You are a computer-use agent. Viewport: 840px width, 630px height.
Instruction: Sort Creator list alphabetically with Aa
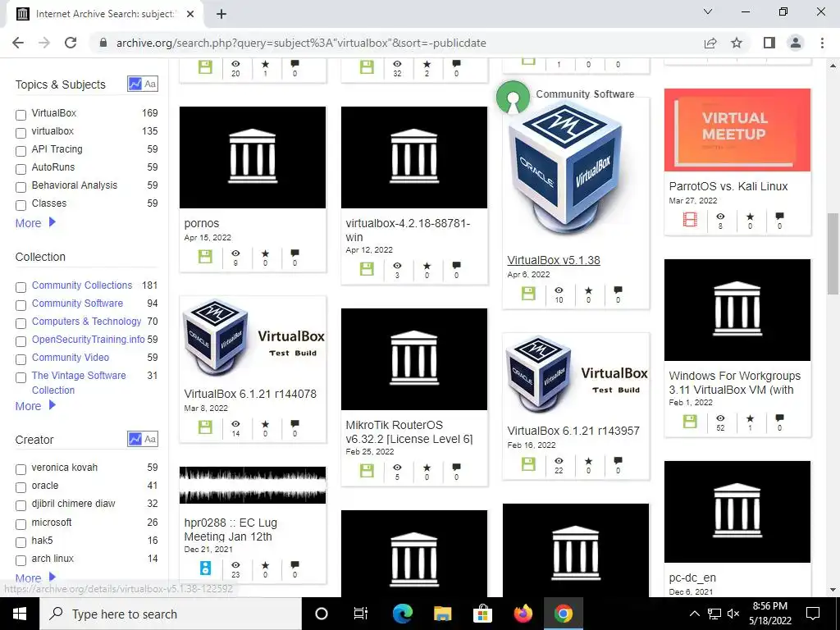coord(150,439)
